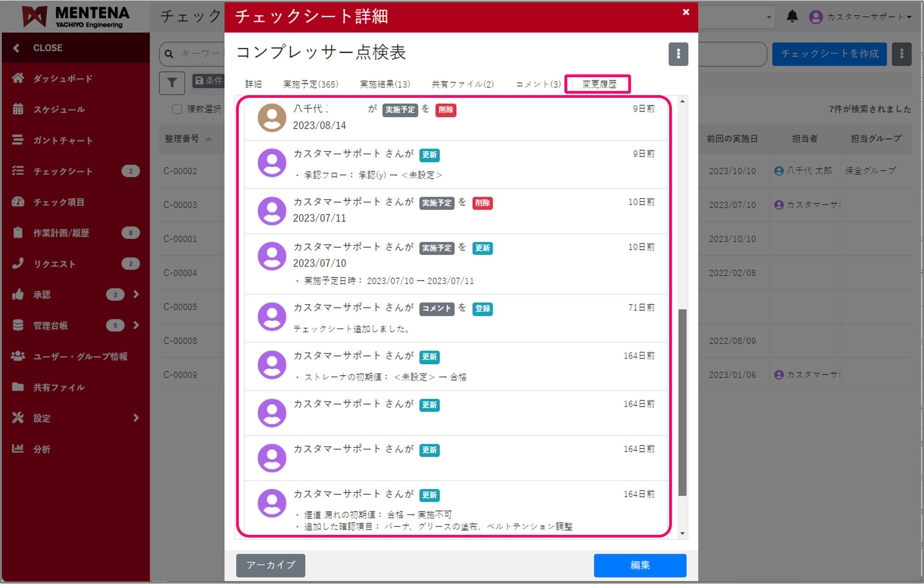The width and height of the screenshot is (924, 584).
Task: Open the kebab menu inside the detail dialog
Action: 678,54
